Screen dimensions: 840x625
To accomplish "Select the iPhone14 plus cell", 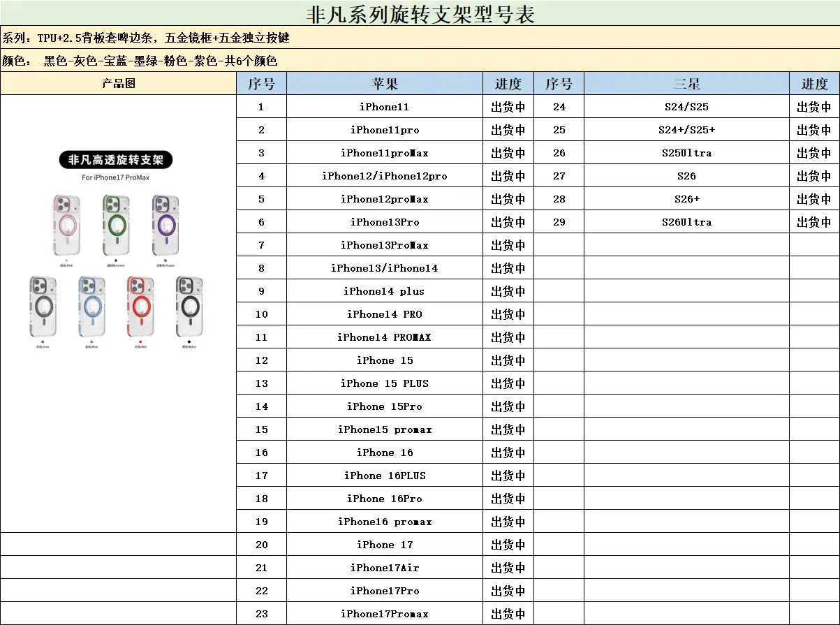I will [x=385, y=291].
